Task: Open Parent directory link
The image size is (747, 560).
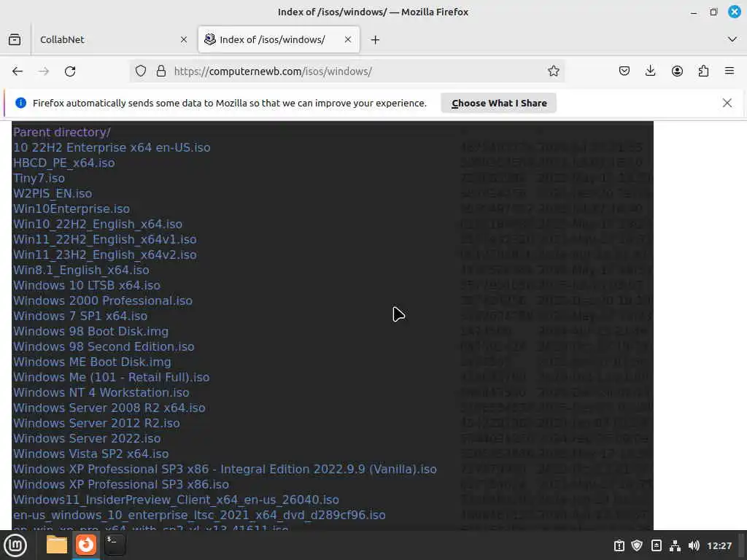Action: click(62, 133)
